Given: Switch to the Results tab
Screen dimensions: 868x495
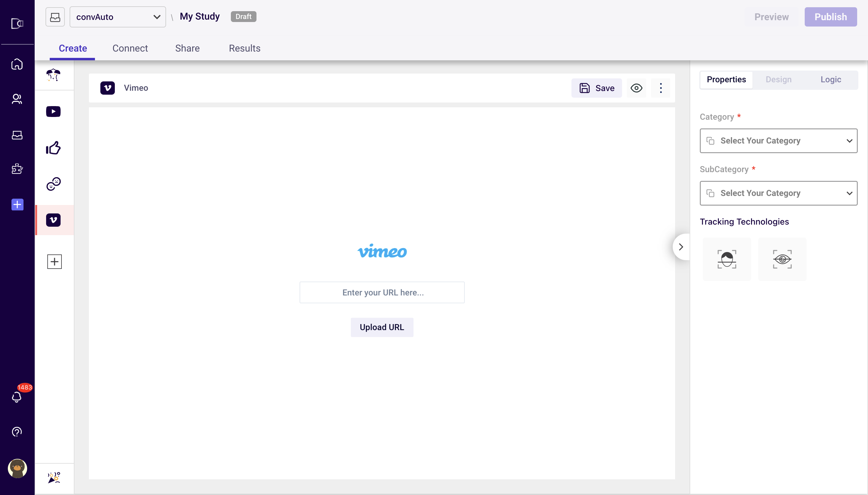Looking at the screenshot, I should coord(245,48).
